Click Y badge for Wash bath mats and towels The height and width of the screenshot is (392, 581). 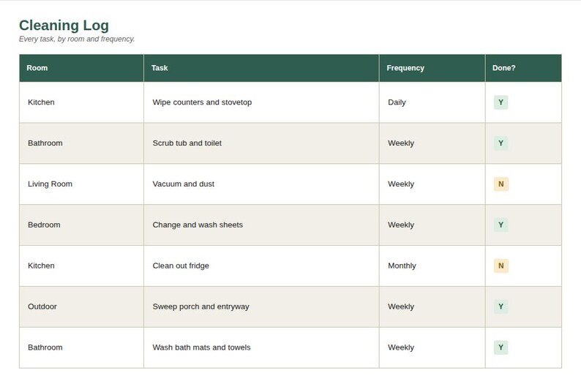501,347
